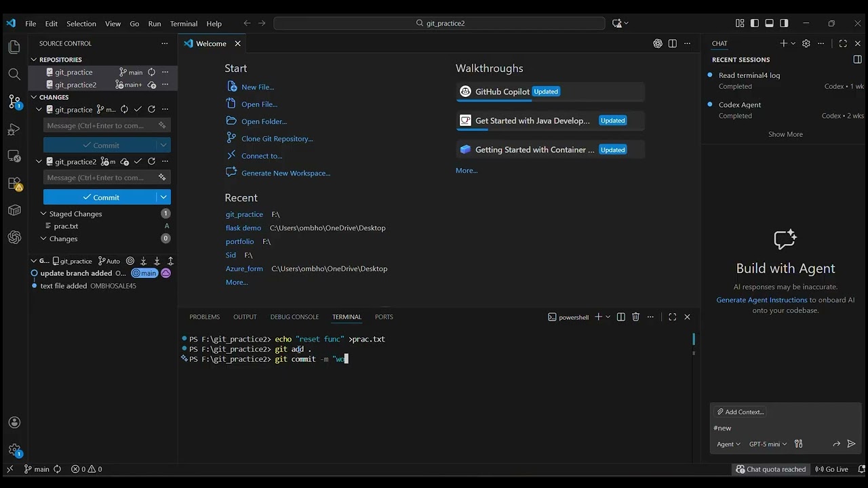The image size is (868, 488).
Task: Switch to Ports panel tab
Action: [384, 317]
